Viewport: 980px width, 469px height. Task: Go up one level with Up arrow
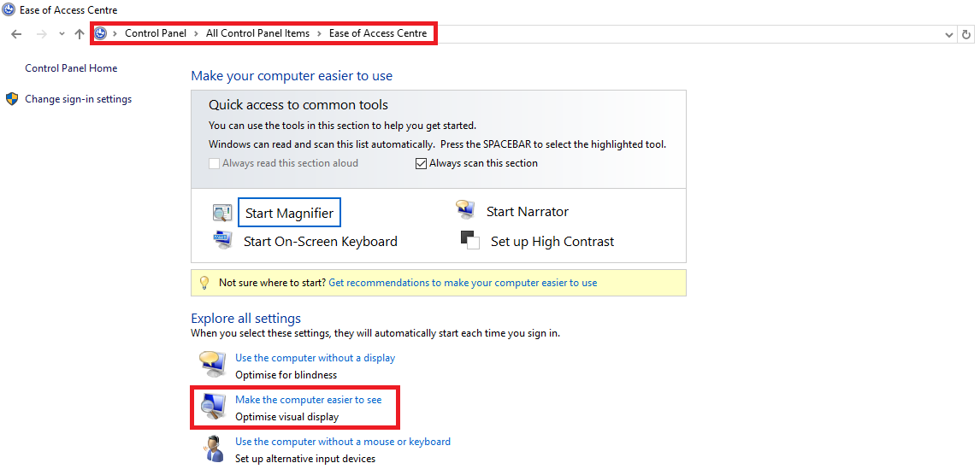pos(79,33)
